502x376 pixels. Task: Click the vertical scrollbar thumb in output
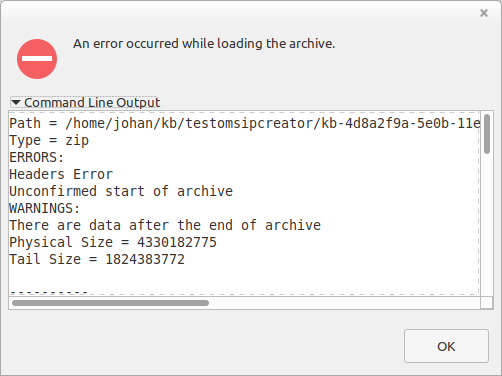pos(487,134)
